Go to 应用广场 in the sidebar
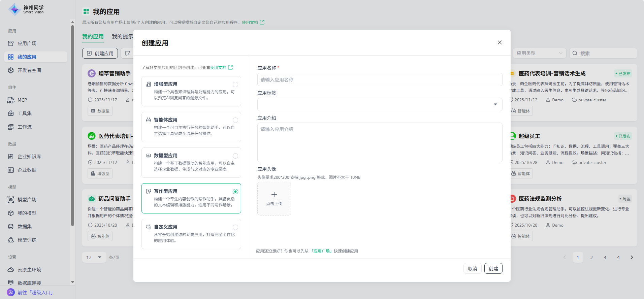The image size is (644, 299). pos(27,43)
